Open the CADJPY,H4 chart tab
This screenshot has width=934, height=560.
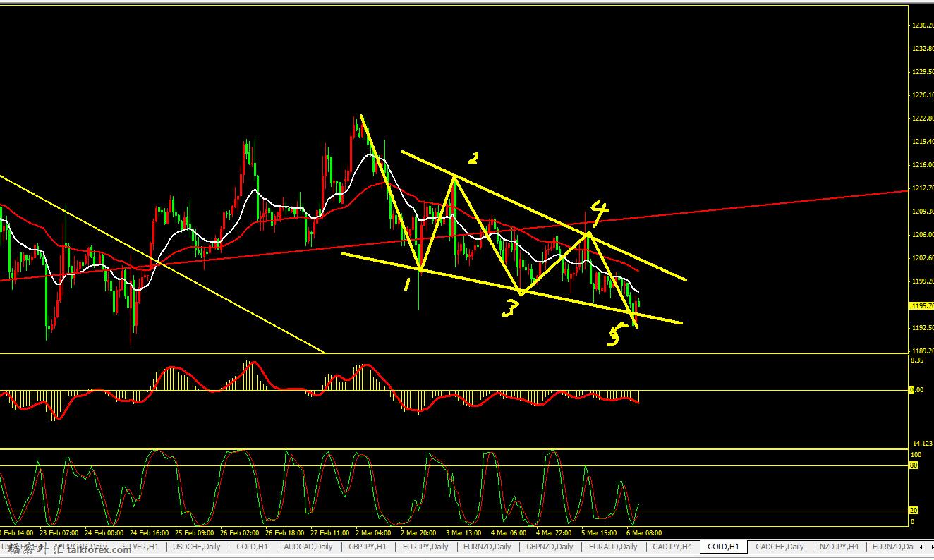point(672,547)
